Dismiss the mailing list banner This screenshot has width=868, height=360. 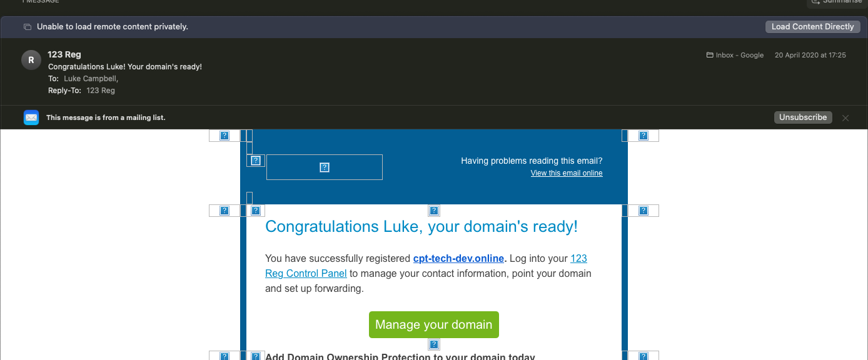(x=845, y=117)
